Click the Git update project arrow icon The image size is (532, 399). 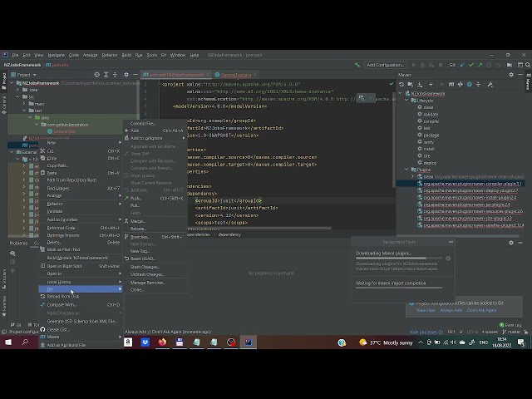[462, 65]
